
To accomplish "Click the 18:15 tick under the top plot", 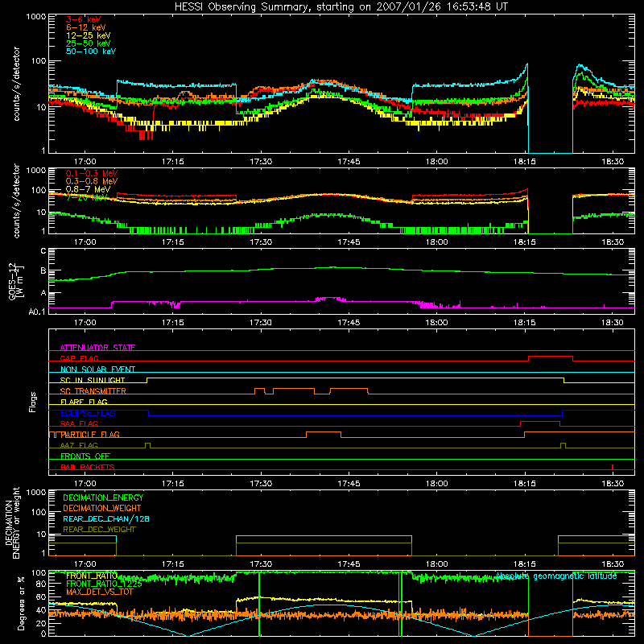I will [x=525, y=162].
